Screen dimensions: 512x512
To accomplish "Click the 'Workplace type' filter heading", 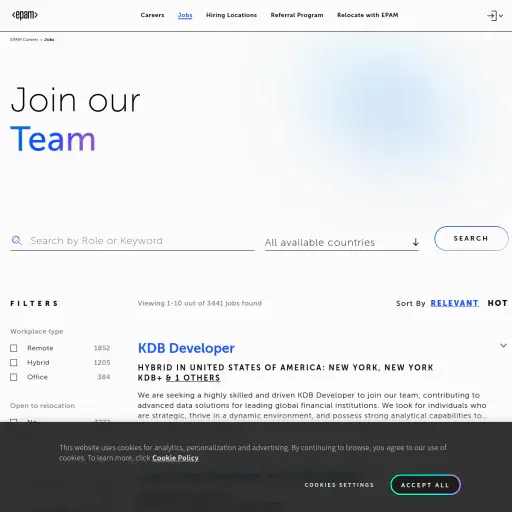I will (37, 331).
